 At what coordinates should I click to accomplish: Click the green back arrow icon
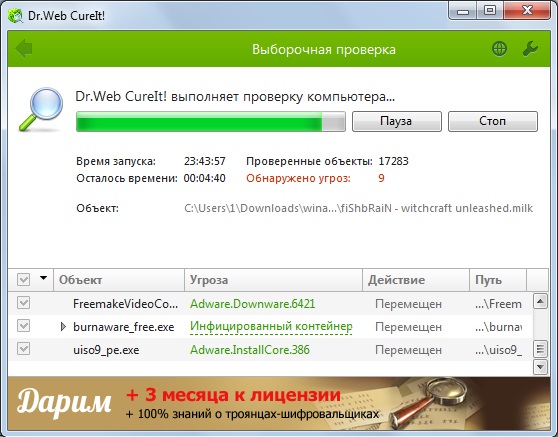tap(23, 48)
